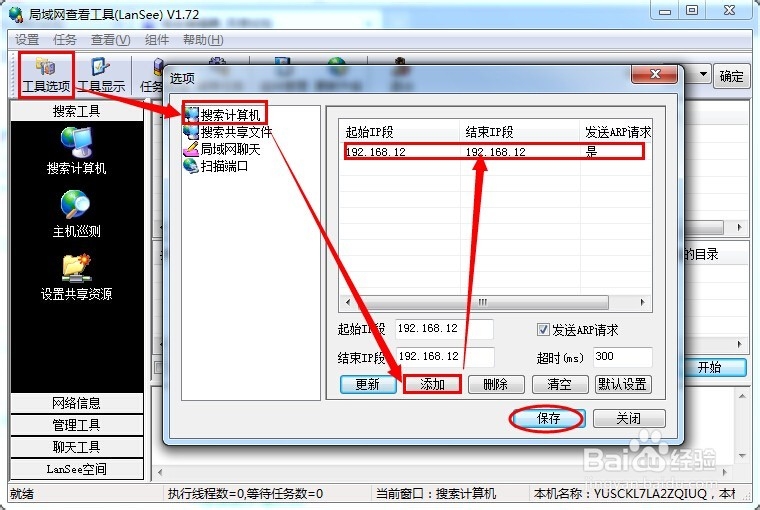The height and width of the screenshot is (510, 760).
Task: Open 设置共享资源 sidebar tool
Action: [x=76, y=277]
